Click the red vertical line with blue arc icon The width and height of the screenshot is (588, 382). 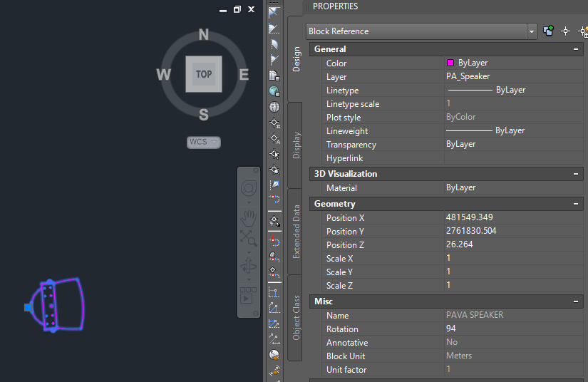tap(274, 200)
